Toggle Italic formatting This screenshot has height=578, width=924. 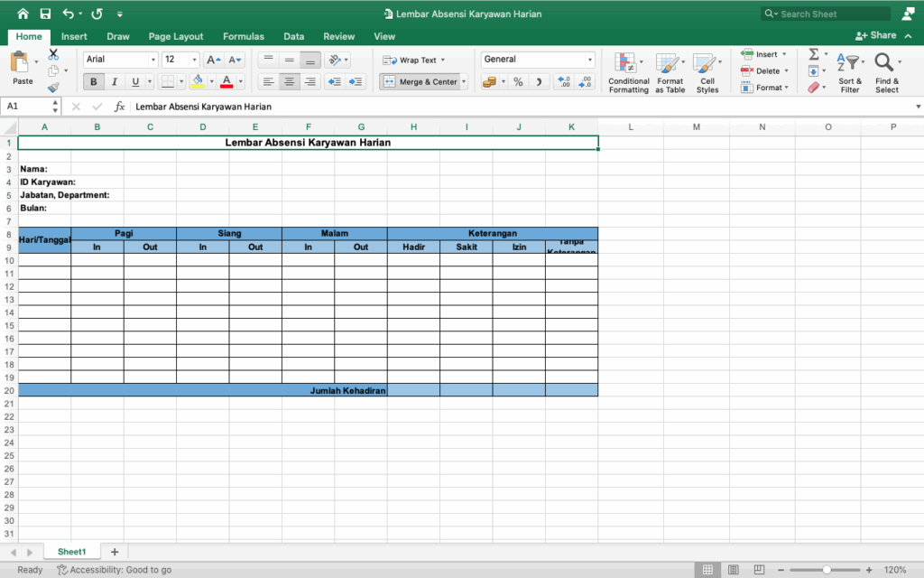coord(115,82)
